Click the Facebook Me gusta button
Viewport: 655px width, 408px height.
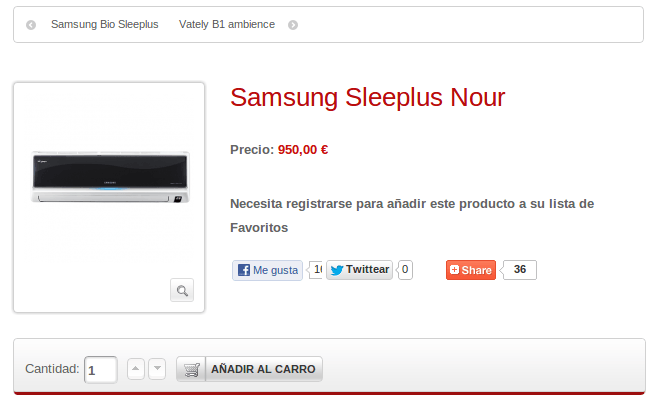coord(267,270)
